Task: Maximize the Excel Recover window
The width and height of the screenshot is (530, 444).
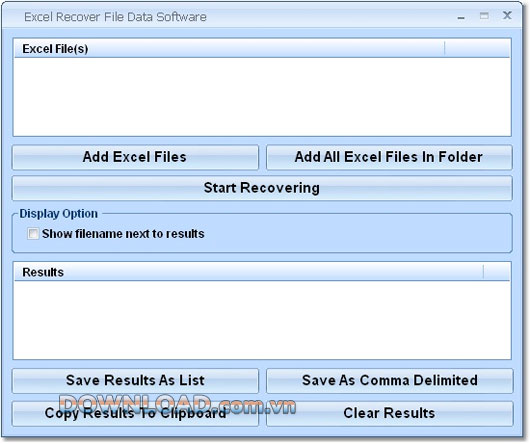Action: (x=484, y=16)
